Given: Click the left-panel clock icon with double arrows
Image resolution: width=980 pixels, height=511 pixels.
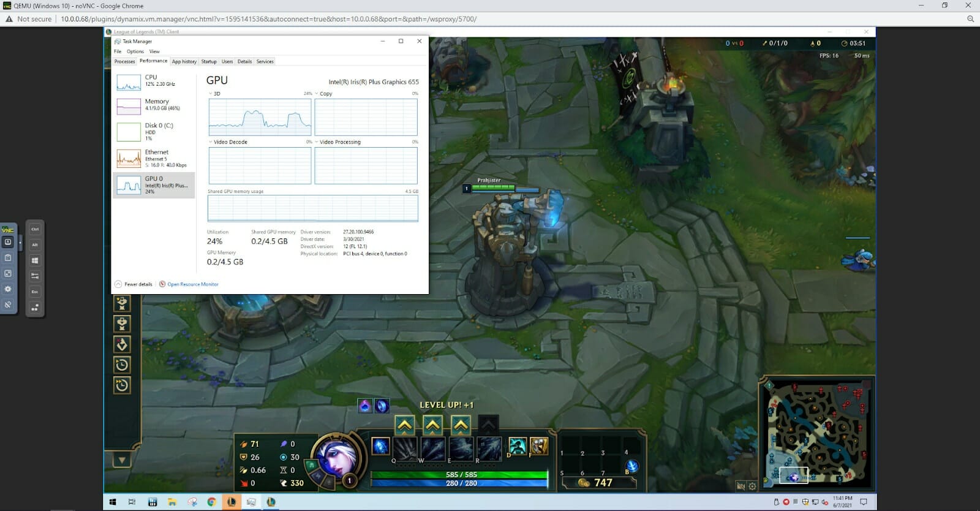Looking at the screenshot, I should click(122, 385).
